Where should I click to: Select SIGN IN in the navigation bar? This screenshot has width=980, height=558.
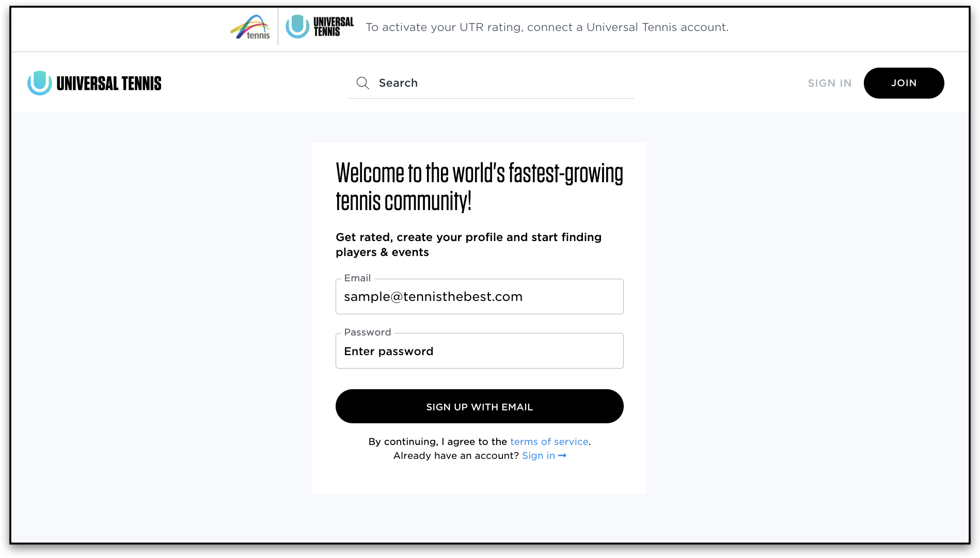pos(829,83)
